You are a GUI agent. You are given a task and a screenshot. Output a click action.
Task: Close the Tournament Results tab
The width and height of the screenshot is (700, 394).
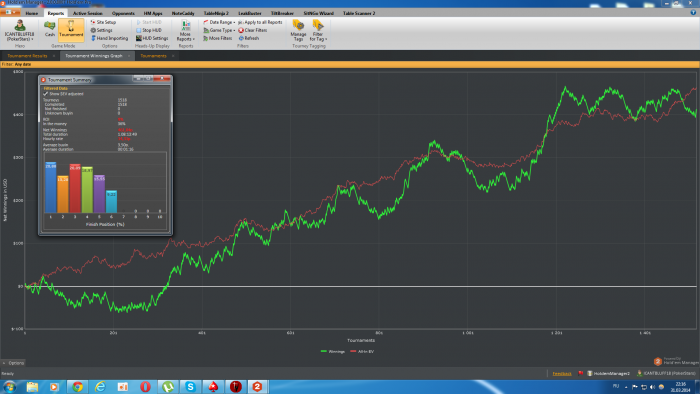pyautogui.click(x=54, y=56)
